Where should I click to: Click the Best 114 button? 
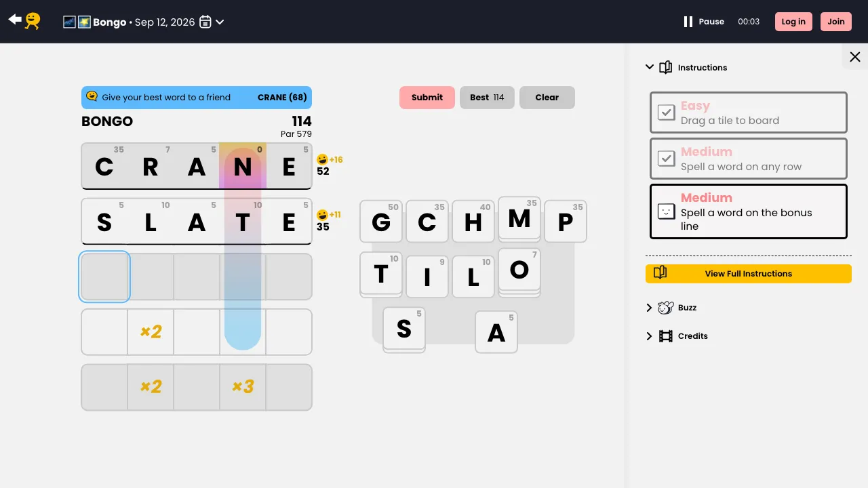[487, 98]
